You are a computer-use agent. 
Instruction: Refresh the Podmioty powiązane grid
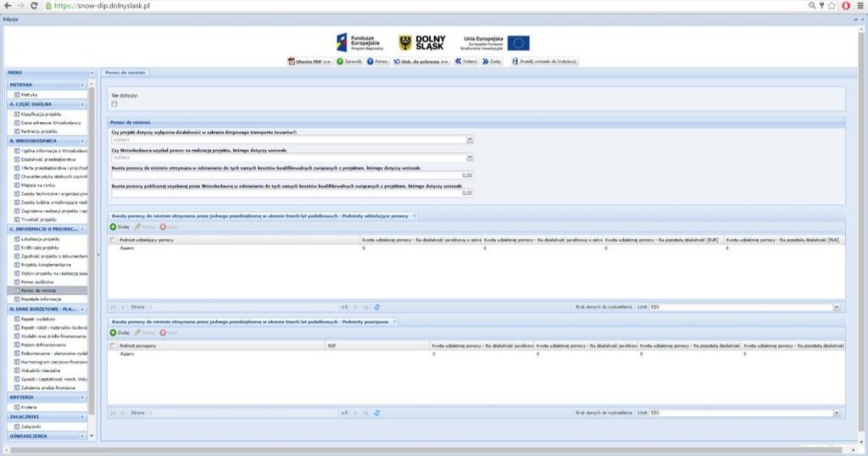[377, 413]
